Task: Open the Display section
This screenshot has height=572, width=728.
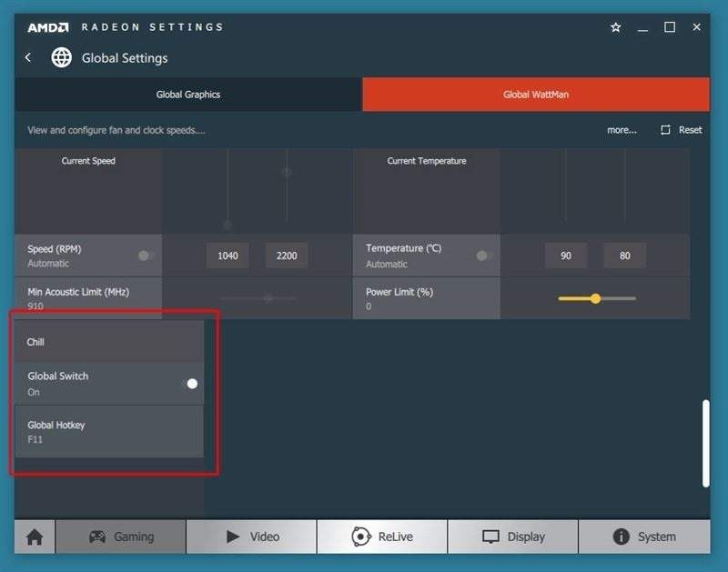Action: [x=513, y=537]
